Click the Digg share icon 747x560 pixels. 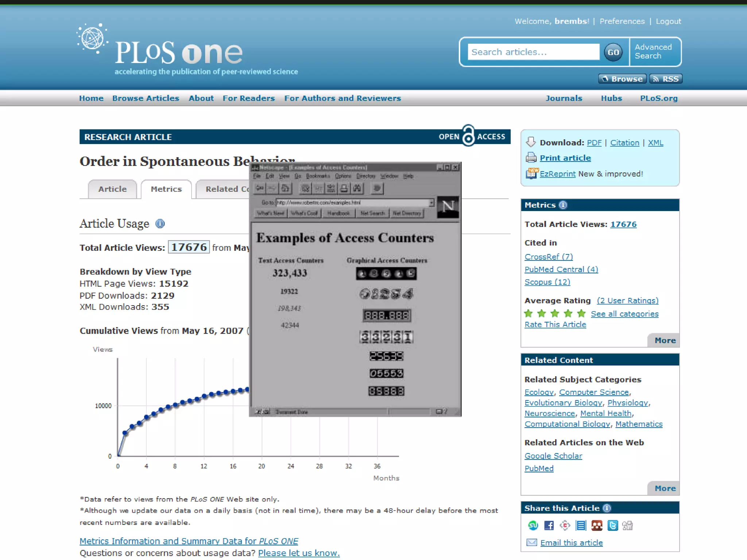(627, 525)
